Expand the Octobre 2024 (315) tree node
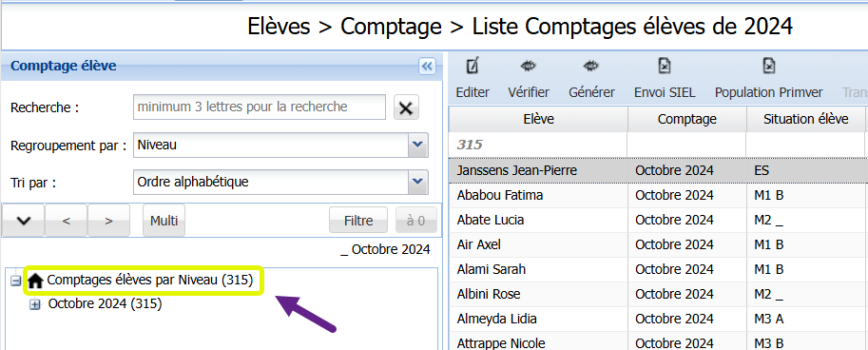Viewport: 868px width, 350px height. point(35,304)
